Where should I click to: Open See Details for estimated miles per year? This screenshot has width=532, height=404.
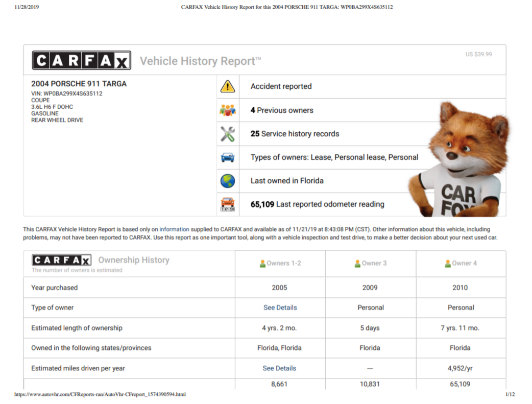coord(279,368)
